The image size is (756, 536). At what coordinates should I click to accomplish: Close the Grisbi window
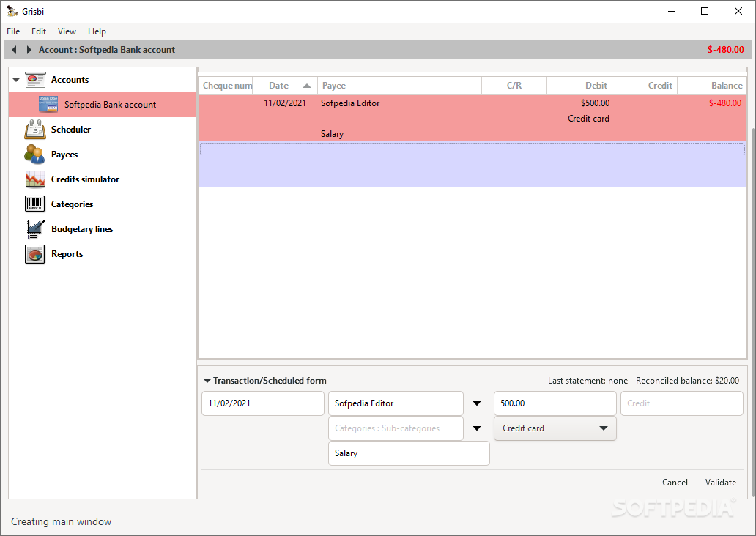pyautogui.click(x=738, y=11)
